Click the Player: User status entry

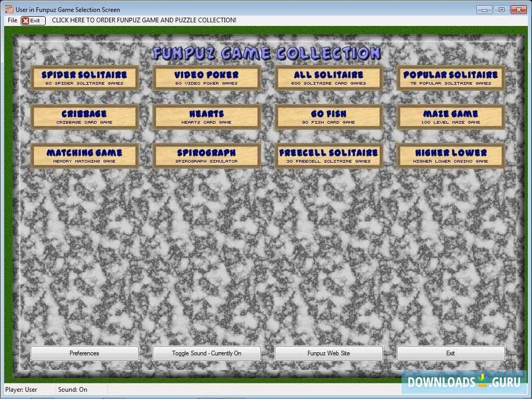click(x=21, y=390)
